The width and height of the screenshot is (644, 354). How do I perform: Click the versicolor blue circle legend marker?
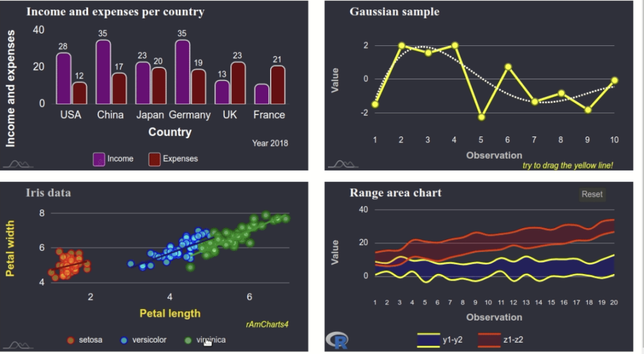(x=124, y=340)
